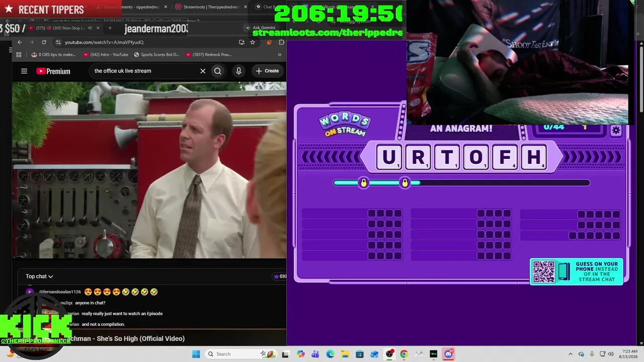Viewport: 644px width, 362px height.
Task: Click the letter F tile
Action: click(505, 157)
